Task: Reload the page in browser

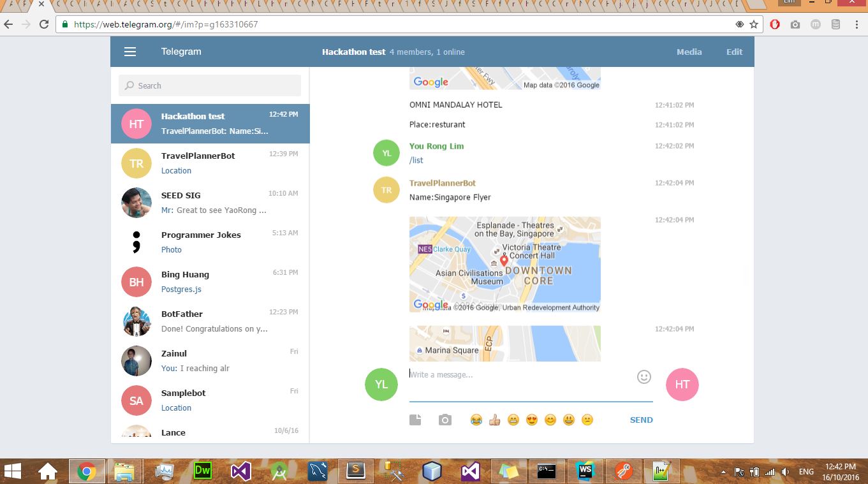Action: 44,24
